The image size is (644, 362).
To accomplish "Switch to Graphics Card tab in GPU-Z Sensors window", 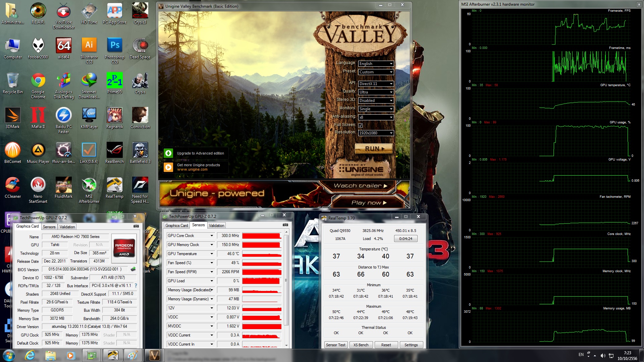I will coord(177,226).
